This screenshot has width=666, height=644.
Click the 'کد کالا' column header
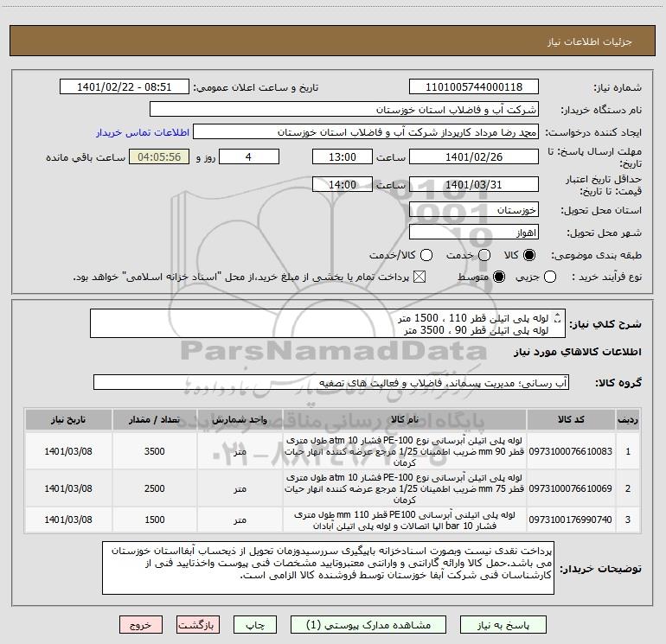571,419
